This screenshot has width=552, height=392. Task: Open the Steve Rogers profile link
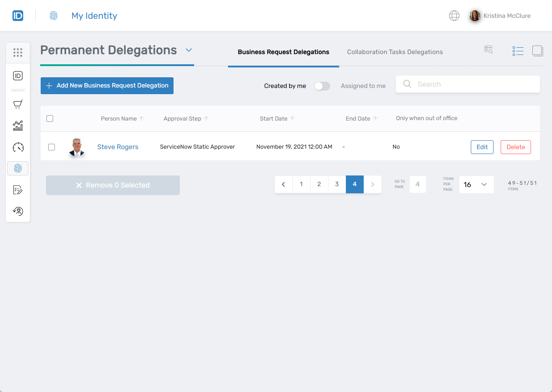[118, 146]
